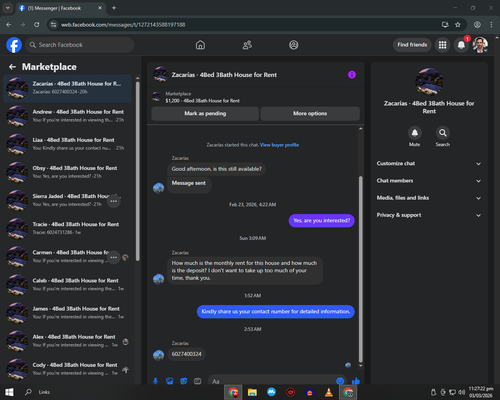Open the notifications bell icon
Image resolution: width=500 pixels, height=400 pixels.
point(461,45)
